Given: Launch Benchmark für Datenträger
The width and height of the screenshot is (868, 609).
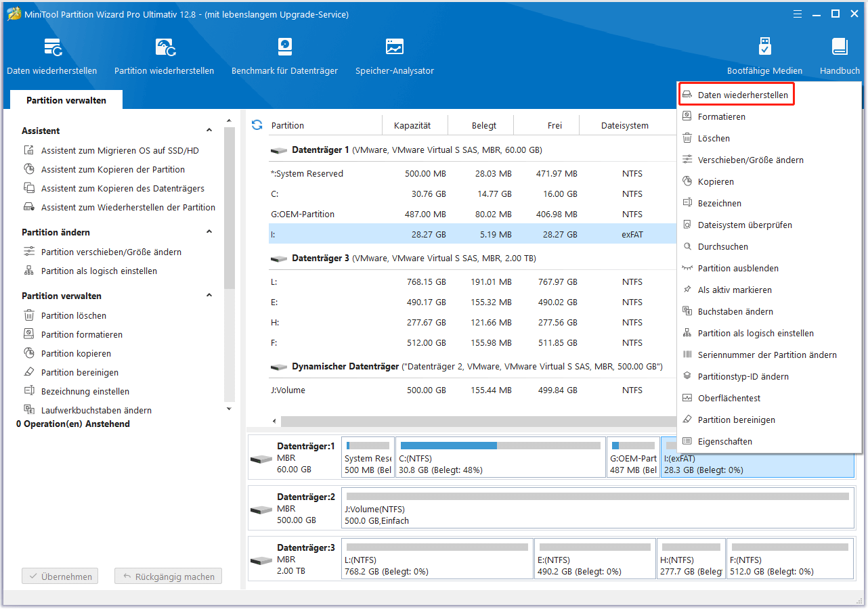Looking at the screenshot, I should tap(284, 56).
